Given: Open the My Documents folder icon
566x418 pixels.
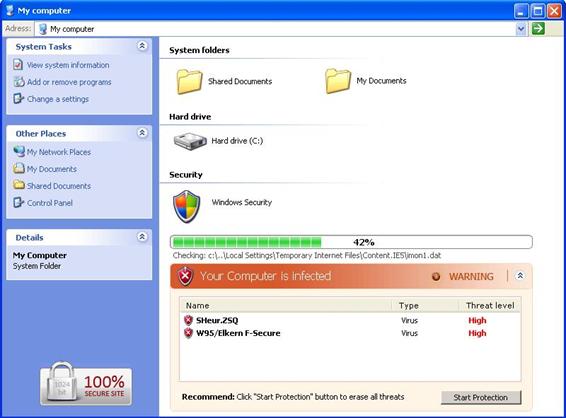Looking at the screenshot, I should (338, 81).
